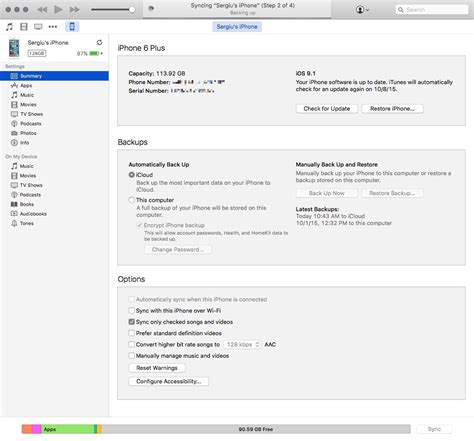Click the 90.59 GB Free storage area
Screen dimensions: 474x441
pyautogui.click(x=256, y=429)
